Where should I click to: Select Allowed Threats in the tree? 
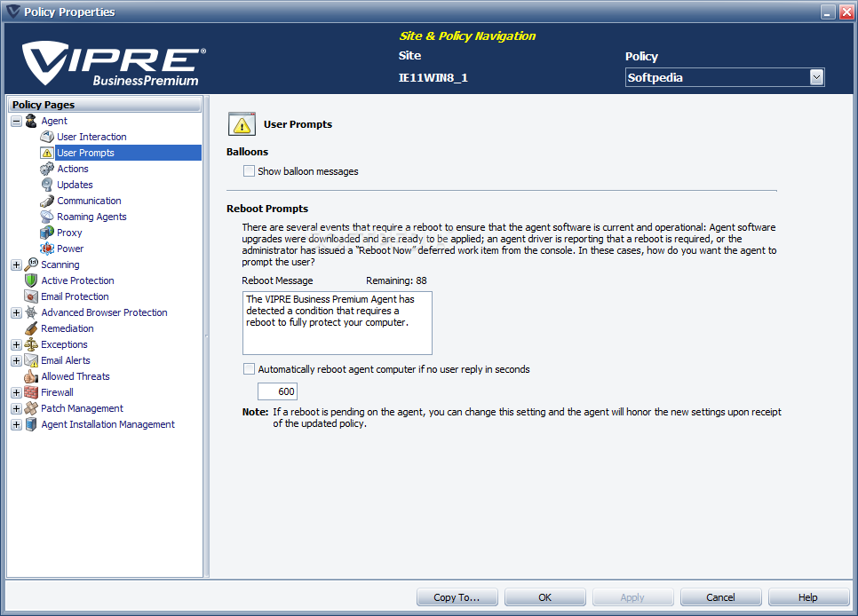pos(75,376)
